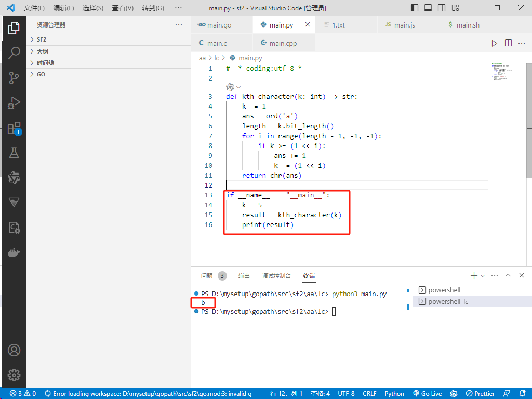532x399 pixels.
Task: Maximize the panel with the chevron-up icon
Action: [508, 275]
